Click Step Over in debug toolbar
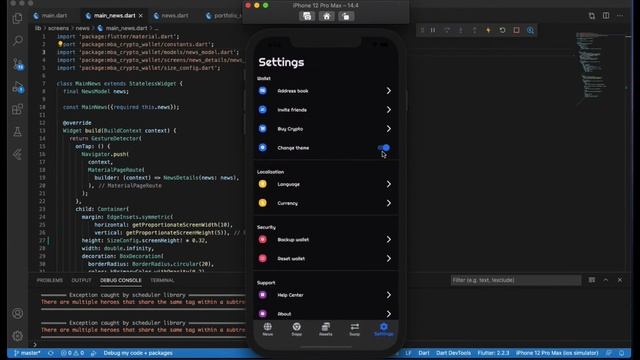640x360 pixels. click(447, 30)
